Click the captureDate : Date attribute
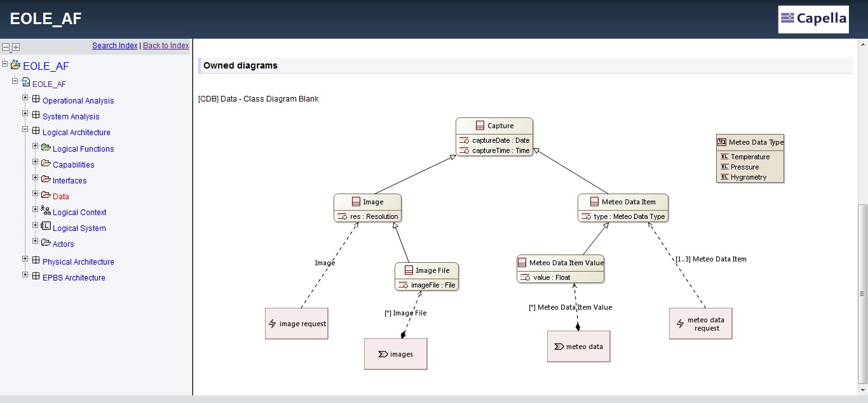 point(495,140)
